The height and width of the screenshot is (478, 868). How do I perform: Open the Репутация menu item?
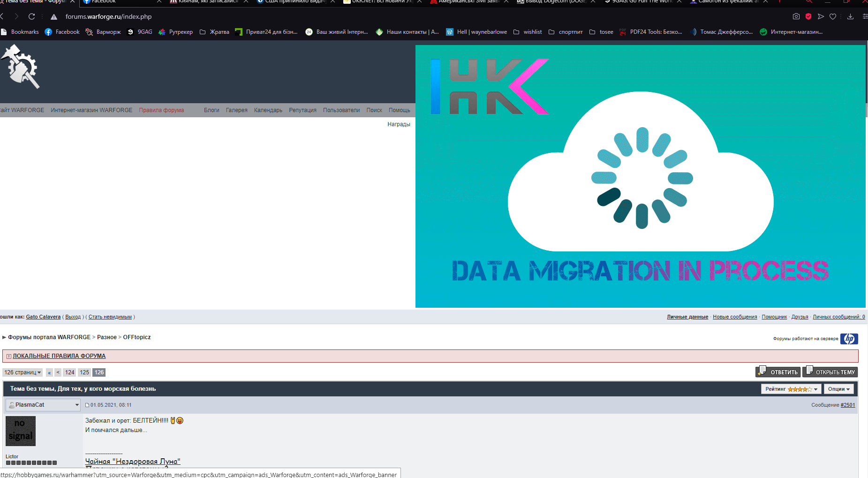(x=302, y=110)
